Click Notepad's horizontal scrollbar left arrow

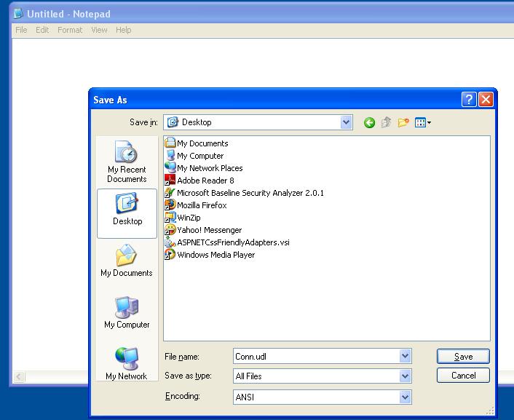[19, 377]
